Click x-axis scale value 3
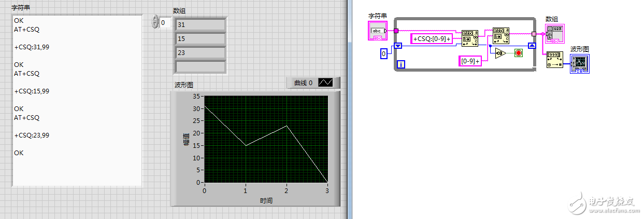Screen dimensions: 644x219 (328, 190)
